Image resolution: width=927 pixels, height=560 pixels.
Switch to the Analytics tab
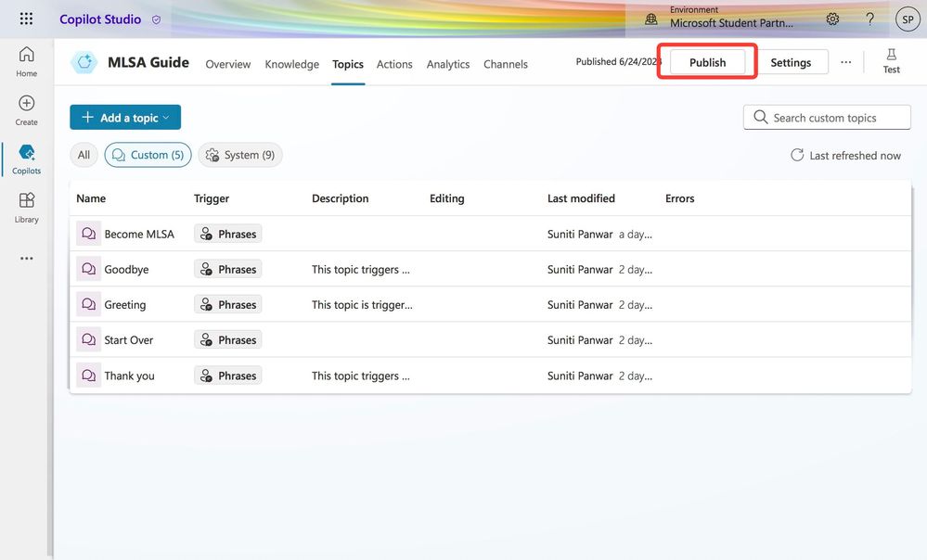448,64
